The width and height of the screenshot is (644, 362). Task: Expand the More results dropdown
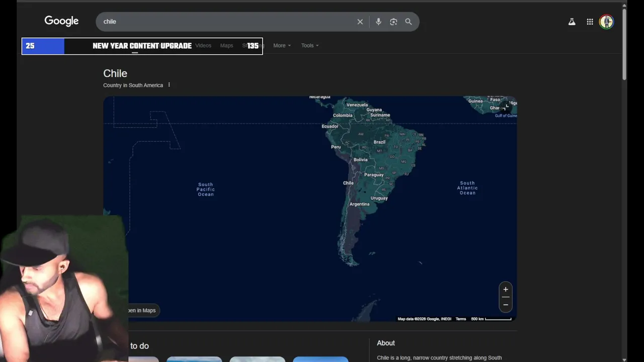(282, 45)
